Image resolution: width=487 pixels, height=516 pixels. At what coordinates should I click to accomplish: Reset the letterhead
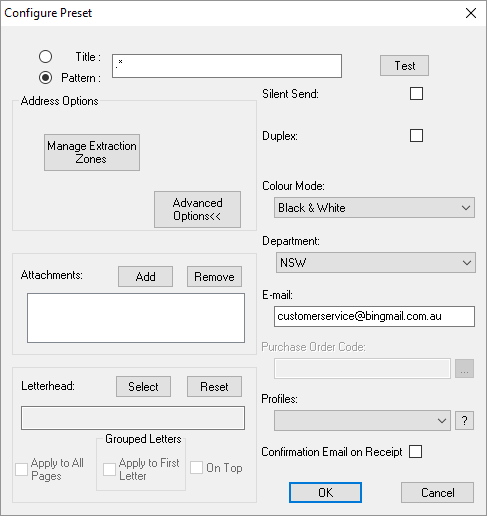214,387
